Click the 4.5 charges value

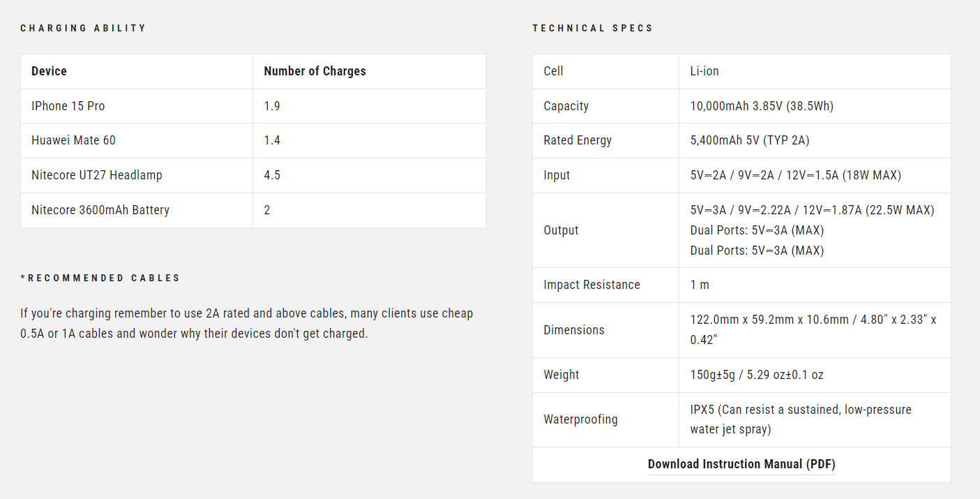272,175
